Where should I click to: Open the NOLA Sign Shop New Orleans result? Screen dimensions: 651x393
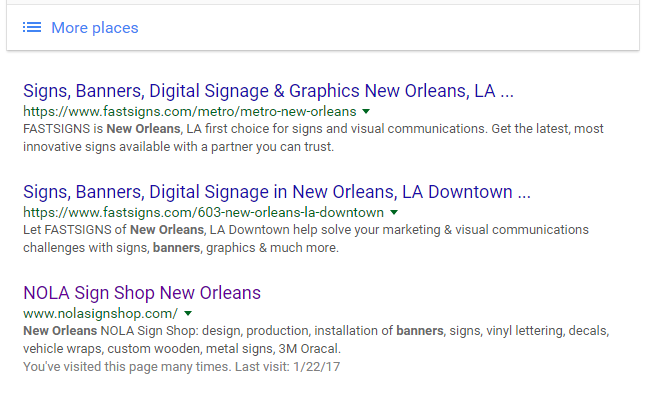tap(142, 293)
